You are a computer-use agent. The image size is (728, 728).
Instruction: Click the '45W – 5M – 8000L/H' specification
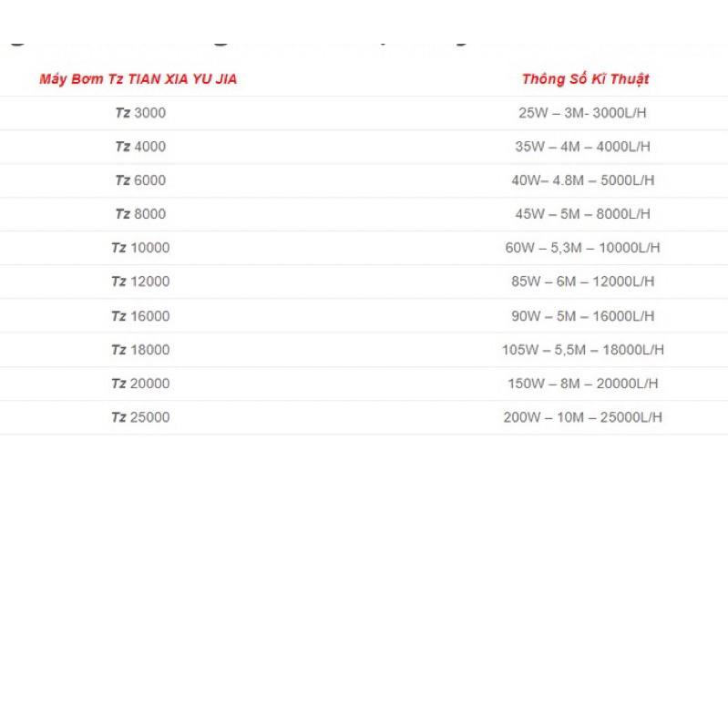click(x=583, y=214)
